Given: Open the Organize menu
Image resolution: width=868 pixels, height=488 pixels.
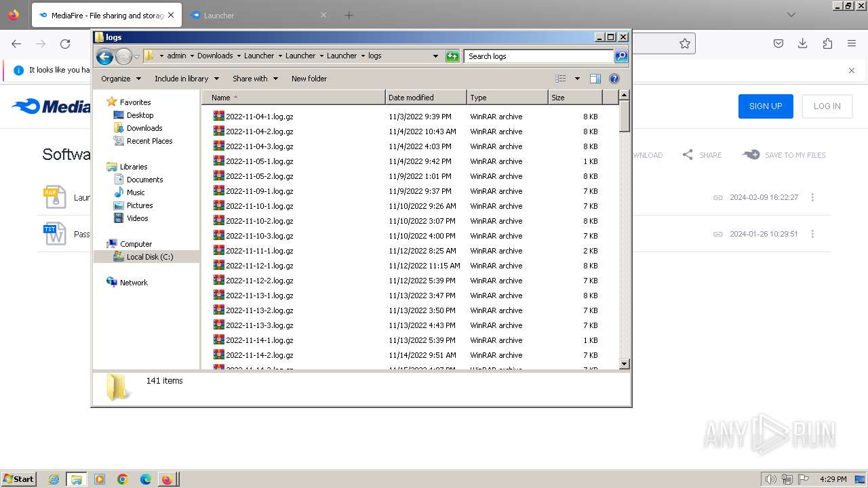Looking at the screenshot, I should [x=121, y=79].
